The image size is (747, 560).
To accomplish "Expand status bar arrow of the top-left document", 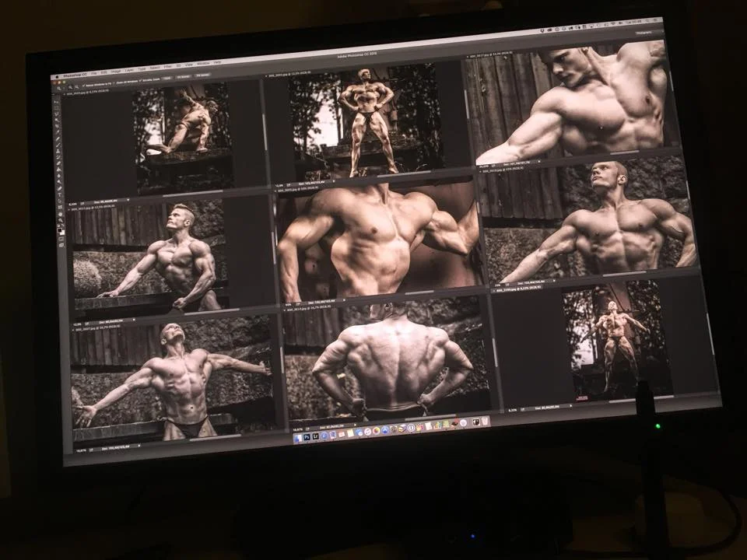I will [129, 201].
